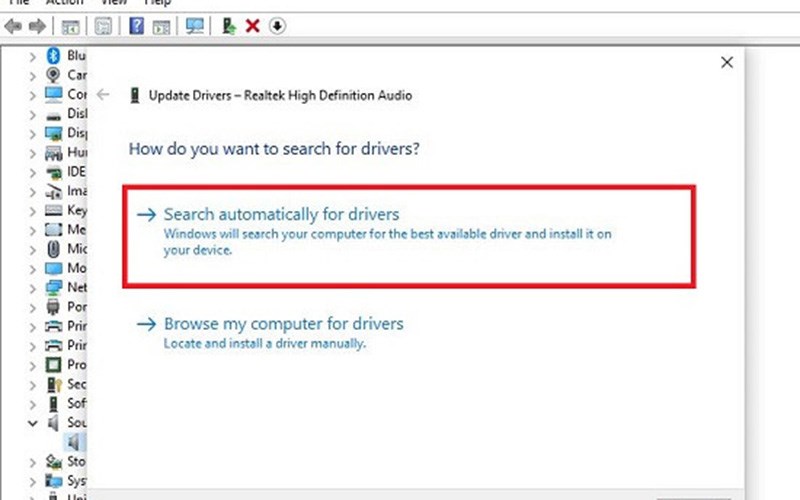This screenshot has height=500, width=800.
Task: Toggle the Show/Hide Console Tree toolbar icon
Action: (x=70, y=27)
